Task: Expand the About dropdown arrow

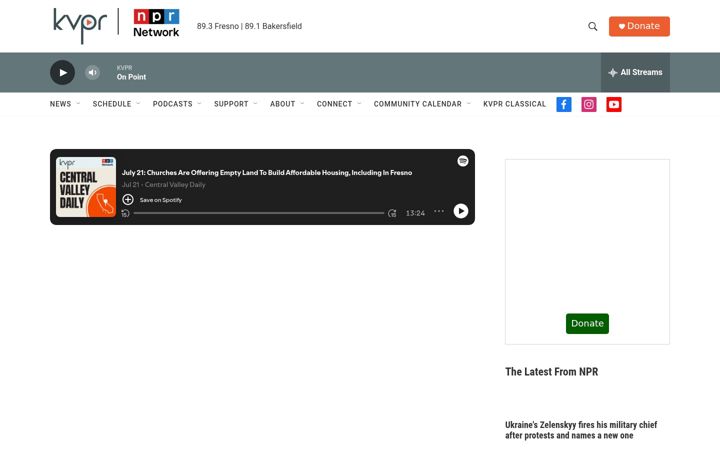Action: click(x=302, y=104)
